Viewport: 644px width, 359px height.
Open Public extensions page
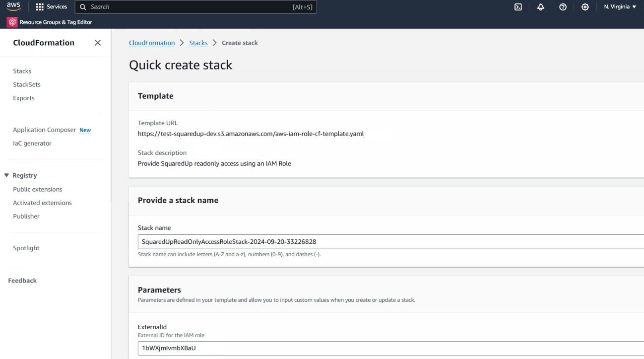(37, 189)
